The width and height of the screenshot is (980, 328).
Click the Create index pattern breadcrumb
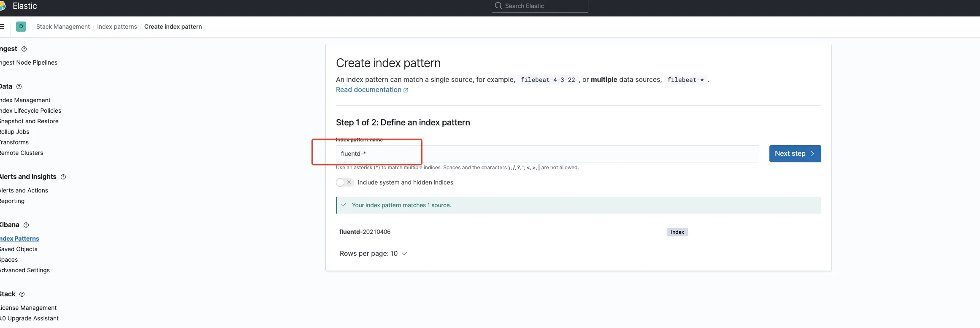click(173, 27)
